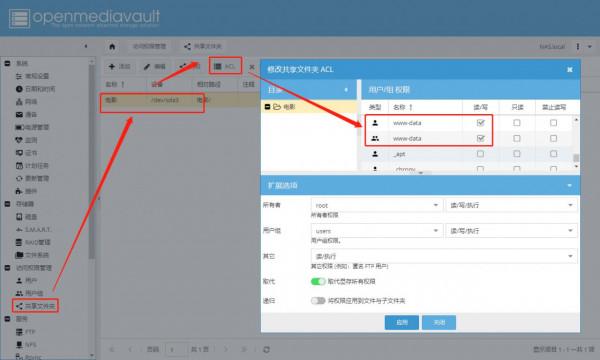
Task: Open RAID Management item in sidebar
Action: [33, 242]
